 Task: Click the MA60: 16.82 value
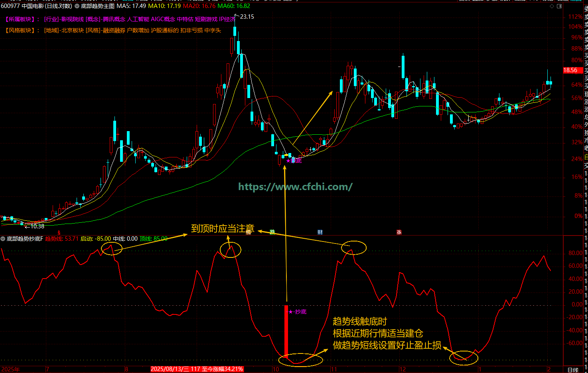point(234,6)
